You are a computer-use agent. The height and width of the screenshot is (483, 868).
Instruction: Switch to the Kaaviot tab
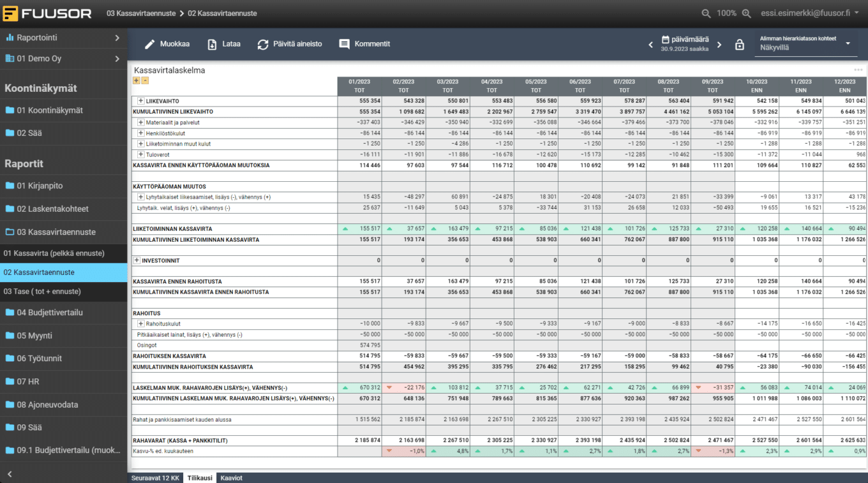(x=232, y=478)
